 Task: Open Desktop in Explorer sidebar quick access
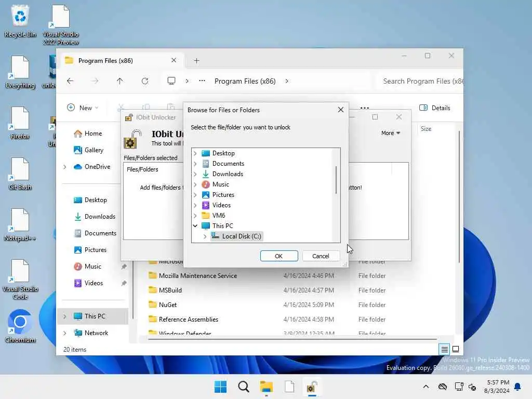tap(90, 200)
